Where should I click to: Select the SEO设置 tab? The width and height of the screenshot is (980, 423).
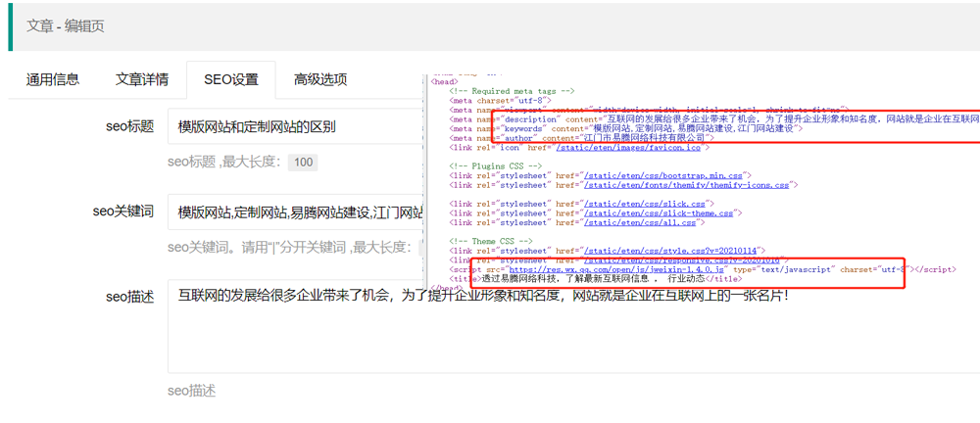tap(230, 79)
